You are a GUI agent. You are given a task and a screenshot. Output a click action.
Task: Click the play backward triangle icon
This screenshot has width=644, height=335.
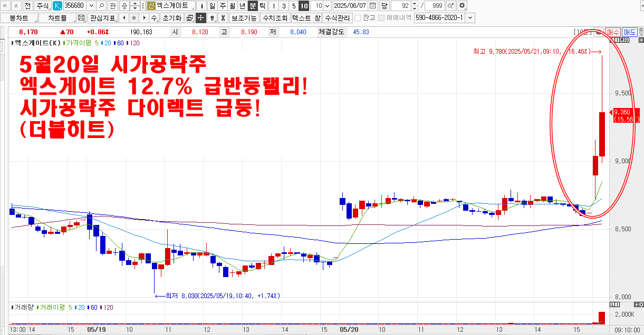coord(123,18)
